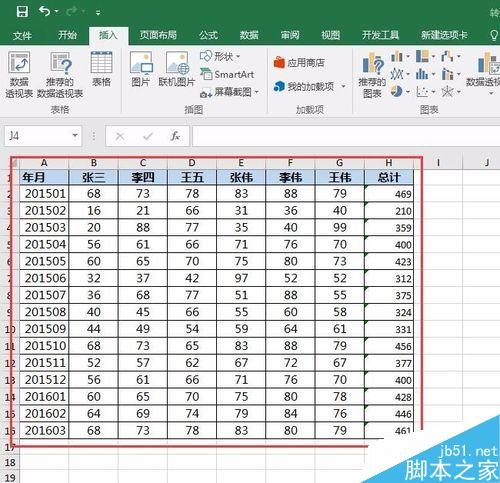The height and width of the screenshot is (483, 500).
Task: Click 推荐的图表 (Recommended Charts)
Action: (372, 75)
